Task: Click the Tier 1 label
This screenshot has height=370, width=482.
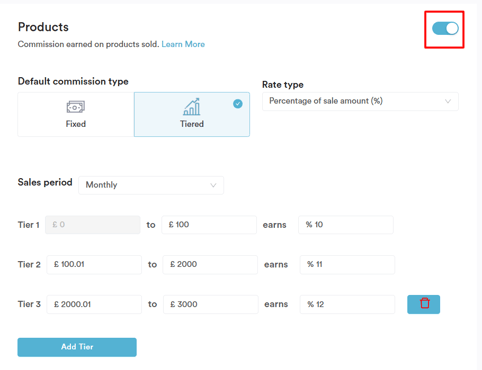Action: 29,225
